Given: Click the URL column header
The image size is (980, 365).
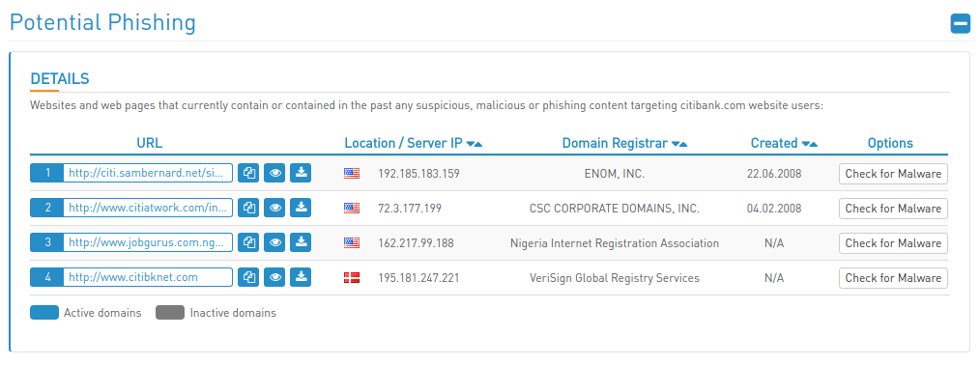Looking at the screenshot, I should [x=150, y=143].
